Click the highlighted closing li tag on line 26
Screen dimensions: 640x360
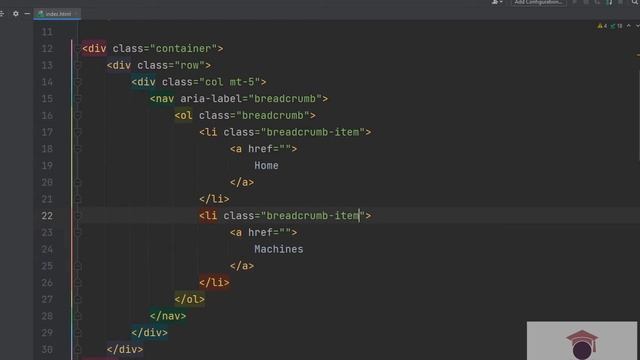214,282
